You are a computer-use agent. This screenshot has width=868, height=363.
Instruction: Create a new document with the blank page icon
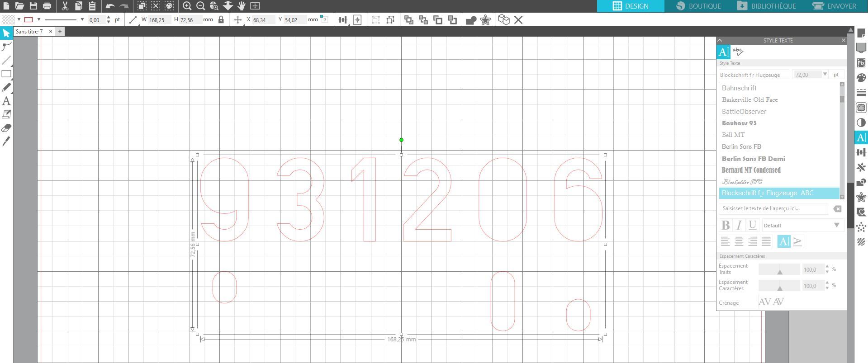coord(6,6)
